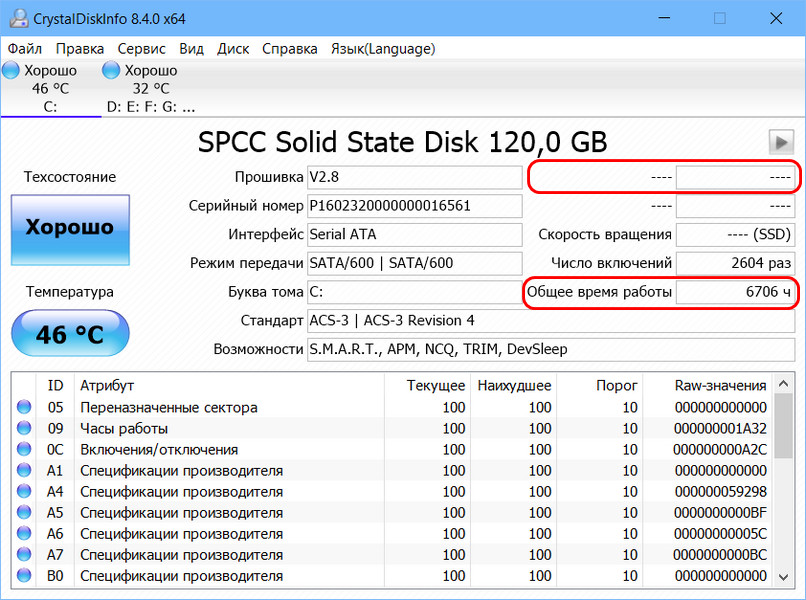
Task: Click the Атрибут column header
Action: [229, 386]
